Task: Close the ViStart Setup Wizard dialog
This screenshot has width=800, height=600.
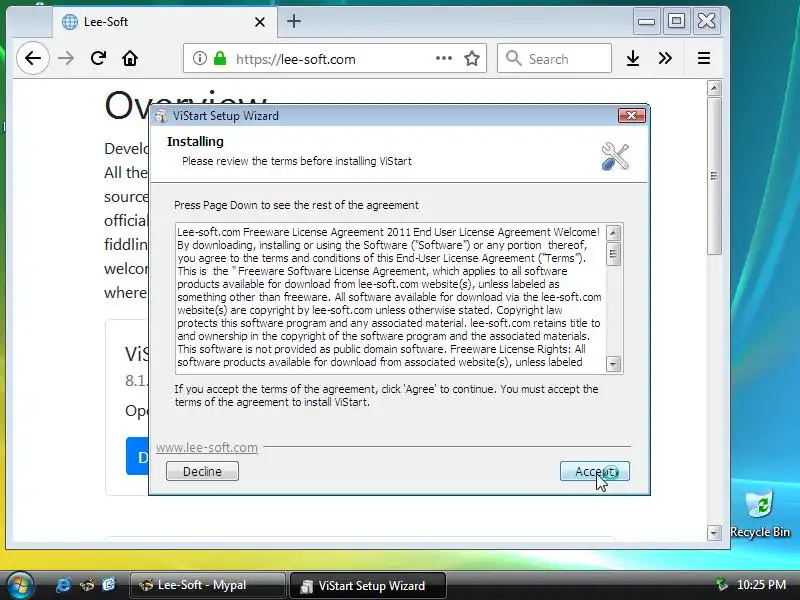Action: coord(632,116)
